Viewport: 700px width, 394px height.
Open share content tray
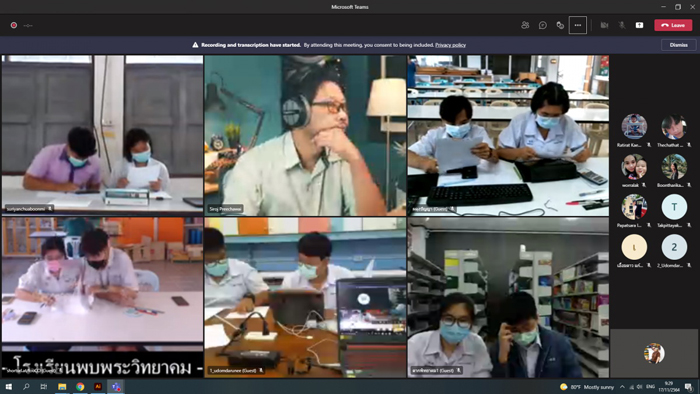coord(639,25)
